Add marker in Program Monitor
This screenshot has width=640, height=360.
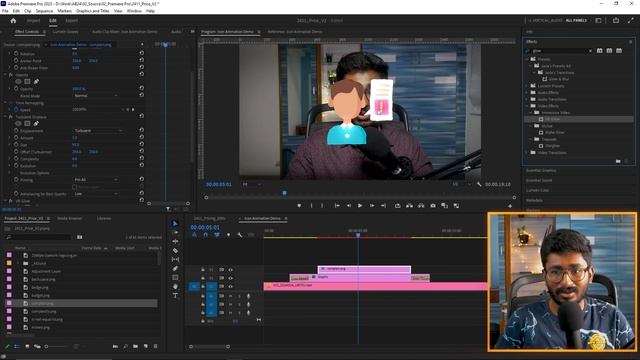[299, 206]
